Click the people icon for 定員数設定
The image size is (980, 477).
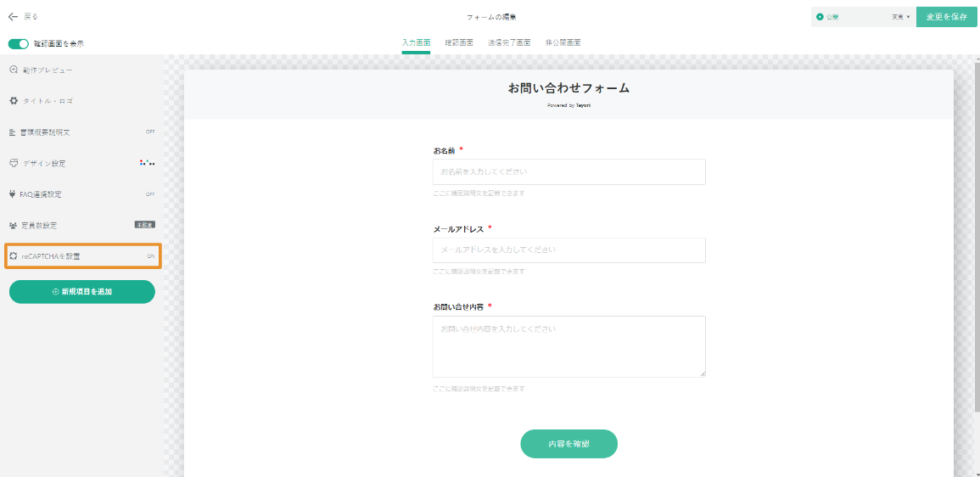pyautogui.click(x=13, y=226)
